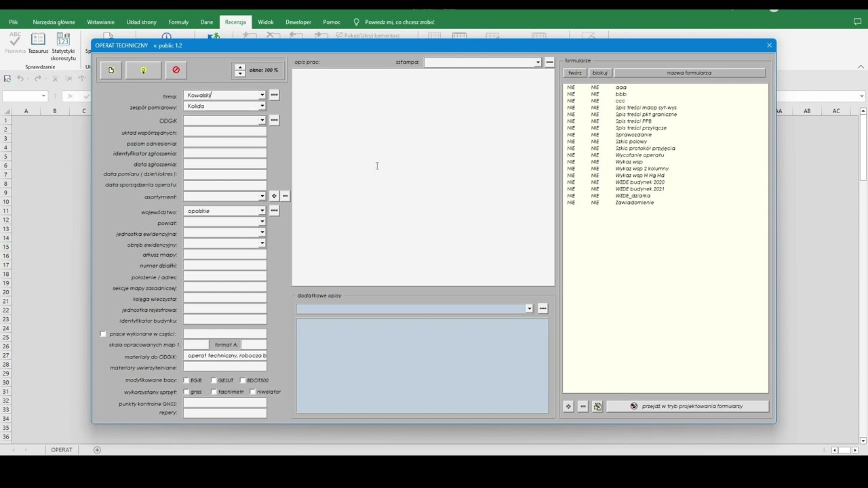Image resolution: width=868 pixels, height=488 pixels.
Task: Check the gnss equipment checkbox
Action: (x=186, y=392)
